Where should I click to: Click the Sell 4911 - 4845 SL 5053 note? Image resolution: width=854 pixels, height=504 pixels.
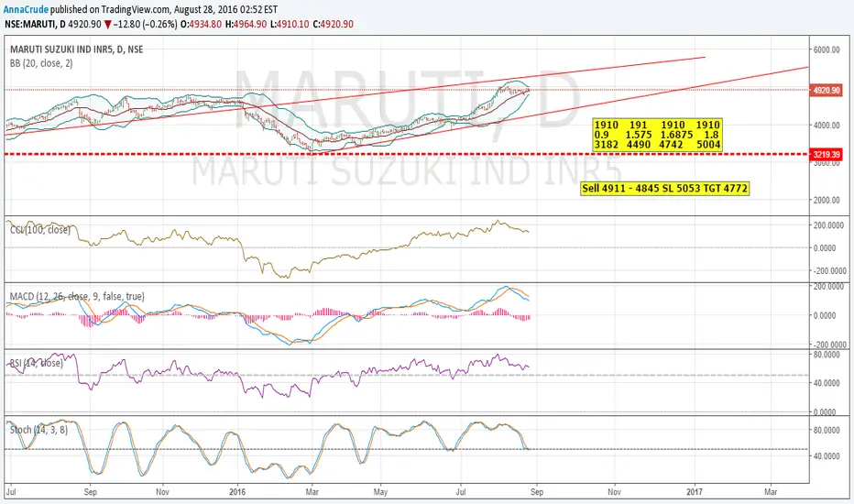pyautogui.click(x=664, y=189)
